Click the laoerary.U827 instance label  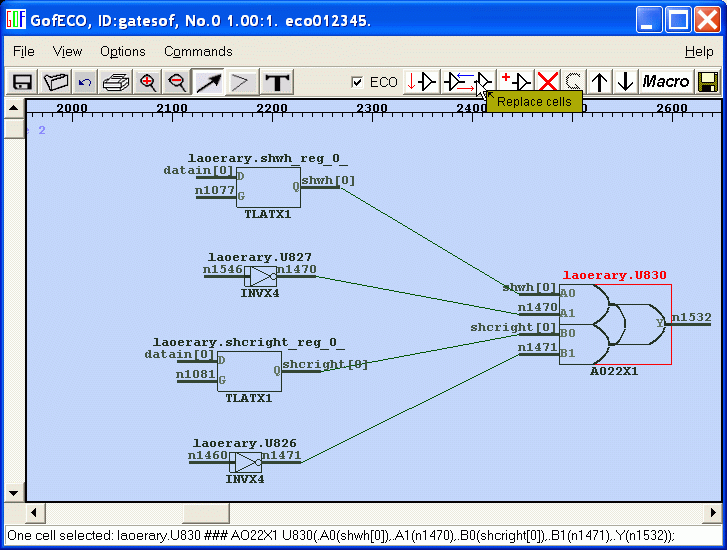click(260, 257)
